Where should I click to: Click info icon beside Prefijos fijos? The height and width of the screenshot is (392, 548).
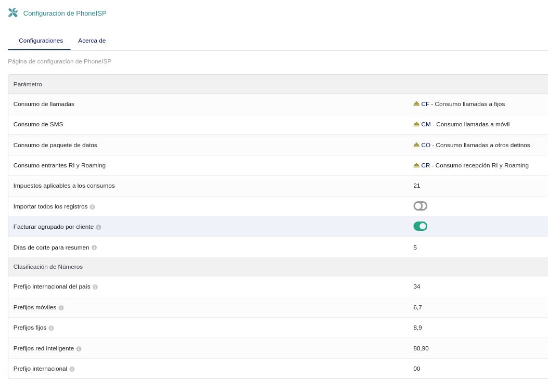tap(51, 328)
